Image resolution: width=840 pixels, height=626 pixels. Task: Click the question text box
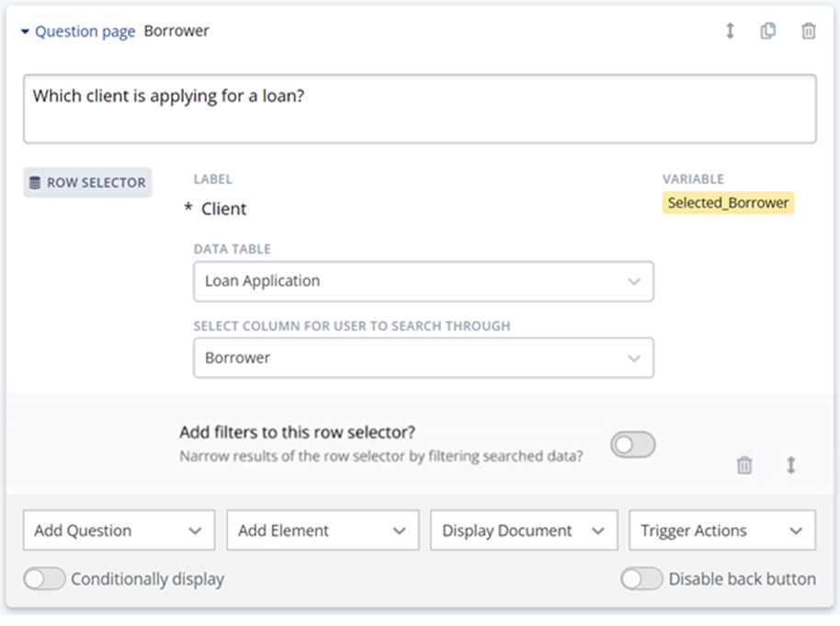tap(419, 108)
